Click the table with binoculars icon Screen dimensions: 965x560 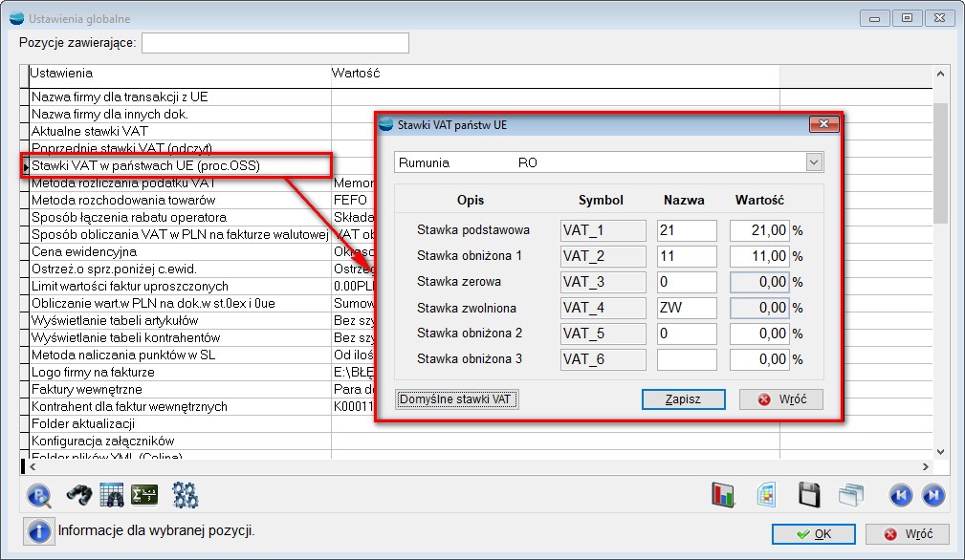(113, 494)
